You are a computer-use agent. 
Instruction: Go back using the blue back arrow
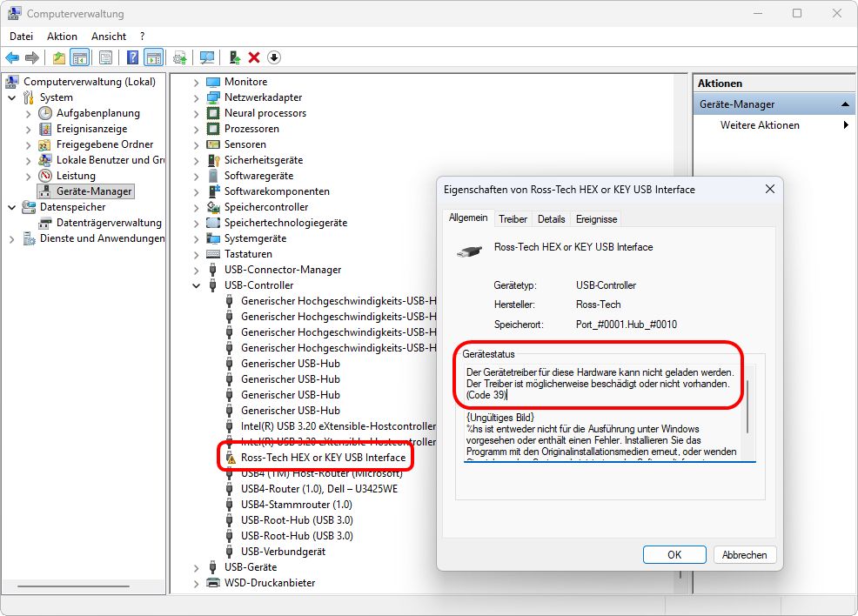click(x=12, y=57)
